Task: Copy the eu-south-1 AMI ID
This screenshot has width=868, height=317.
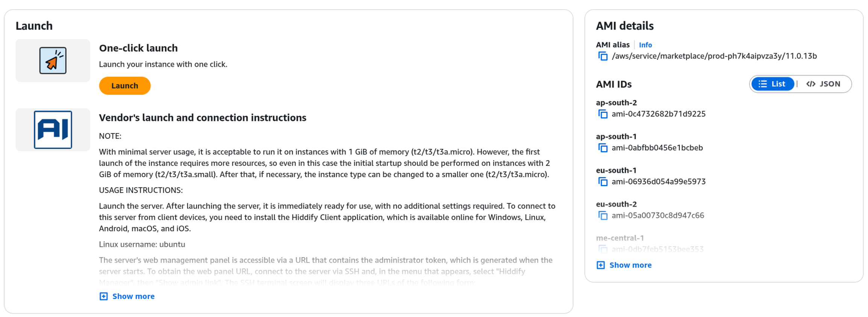Action: click(x=603, y=182)
